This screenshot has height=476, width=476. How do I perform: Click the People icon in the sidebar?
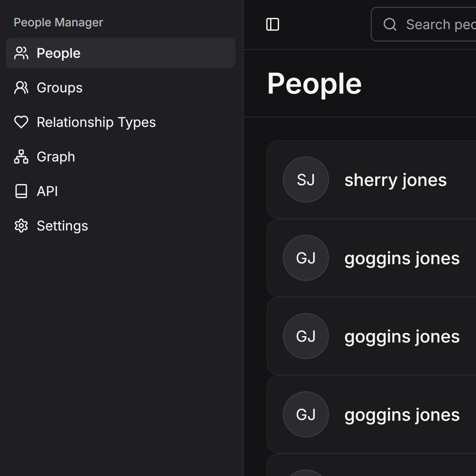(x=21, y=53)
